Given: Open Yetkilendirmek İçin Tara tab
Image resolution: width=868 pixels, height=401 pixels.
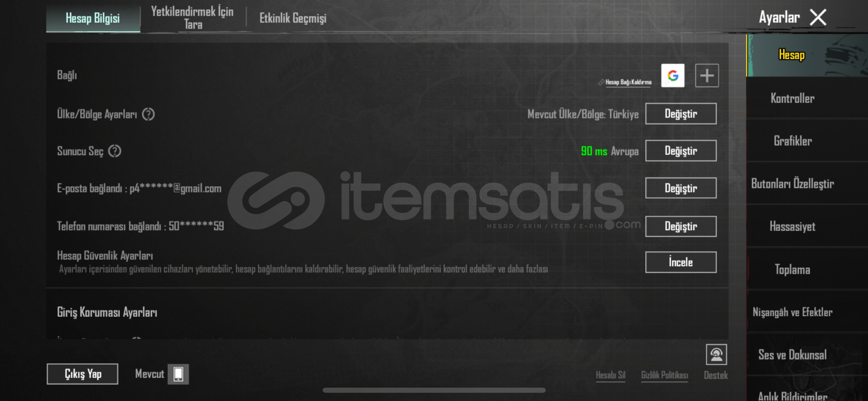Looking at the screenshot, I should click(x=192, y=18).
